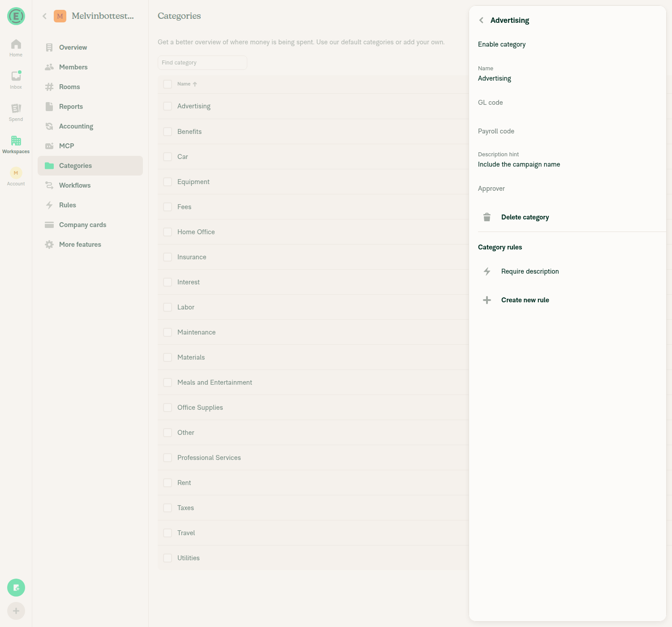Focus the Find category search field
Image resolution: width=672 pixels, height=627 pixels.
click(x=202, y=63)
